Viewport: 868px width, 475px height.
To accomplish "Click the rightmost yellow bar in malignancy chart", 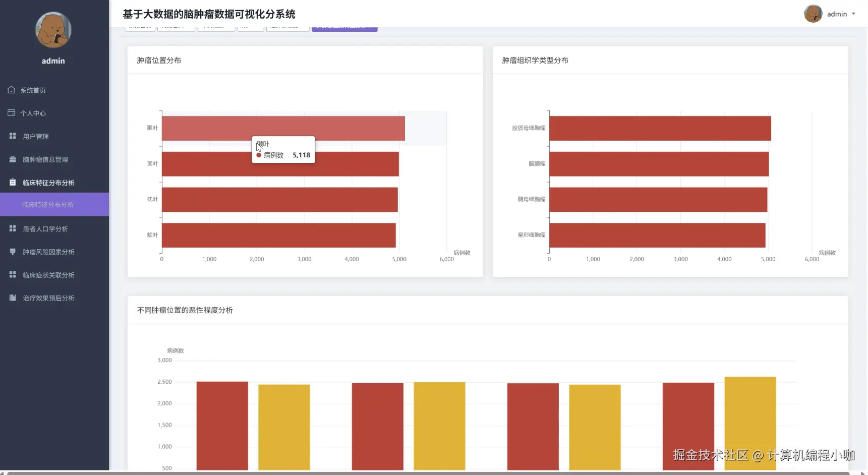I will click(x=750, y=424).
